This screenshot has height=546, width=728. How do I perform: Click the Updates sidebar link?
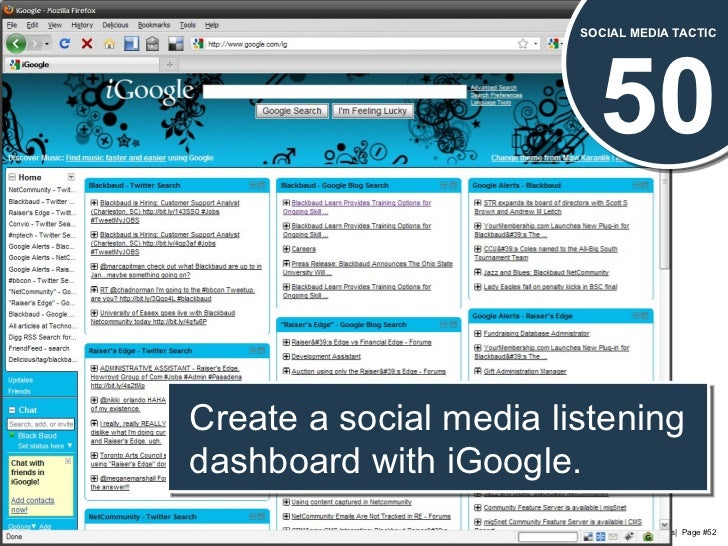[x=20, y=380]
